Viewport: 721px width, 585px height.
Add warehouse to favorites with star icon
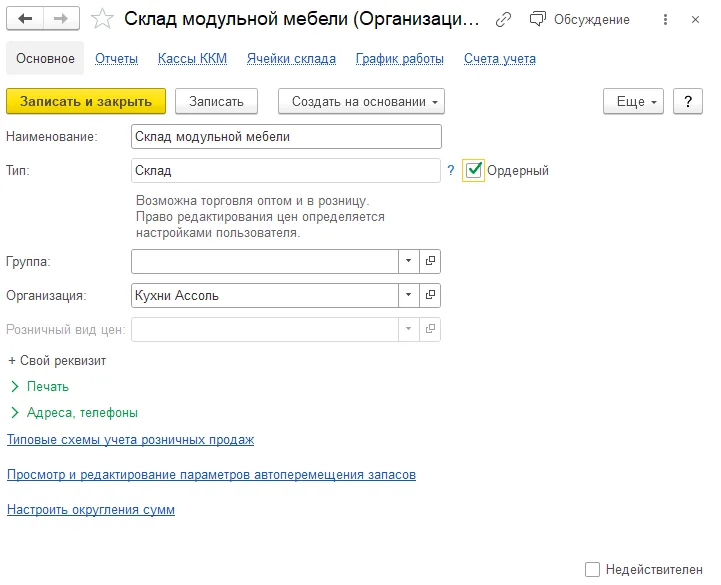point(102,19)
